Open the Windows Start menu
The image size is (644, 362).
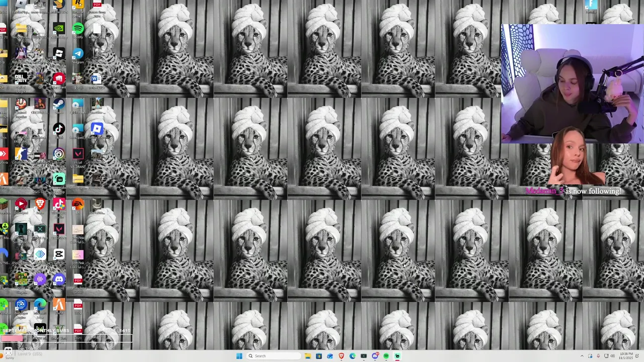click(239, 356)
